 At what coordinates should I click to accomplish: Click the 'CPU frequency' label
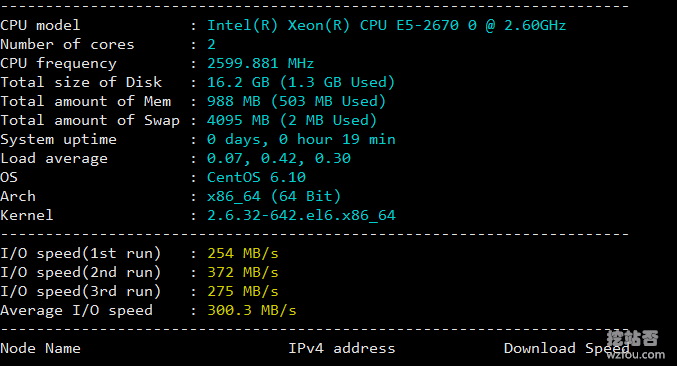click(x=58, y=63)
